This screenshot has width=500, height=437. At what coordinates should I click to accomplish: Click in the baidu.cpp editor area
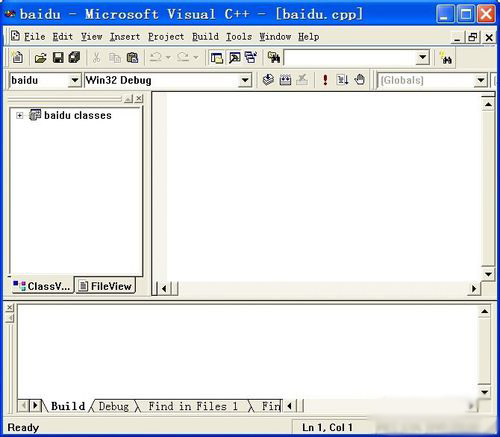tap(323, 187)
